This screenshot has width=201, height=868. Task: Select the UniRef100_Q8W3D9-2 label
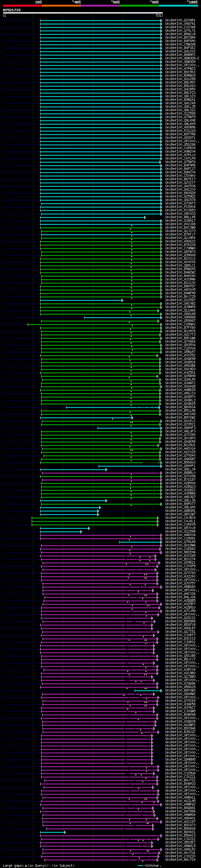[x=182, y=58]
